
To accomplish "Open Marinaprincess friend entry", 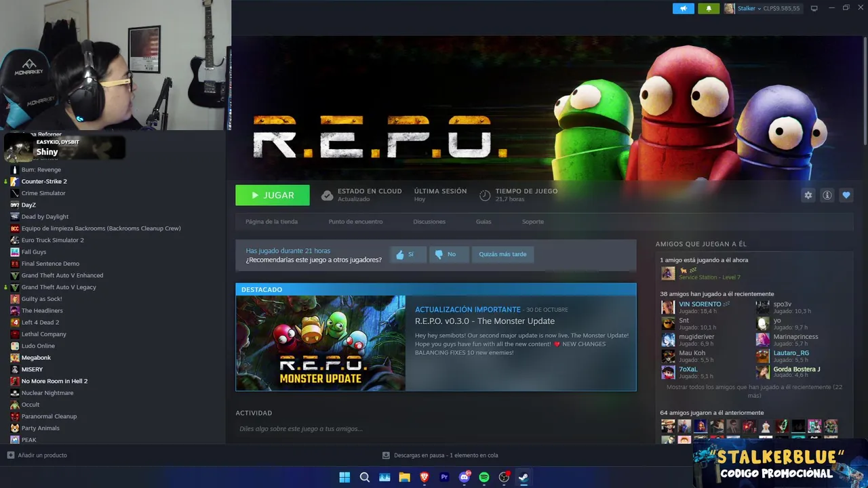I will coord(795,337).
